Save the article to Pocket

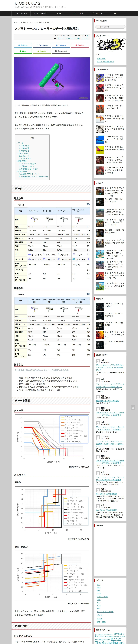[x=80, y=45]
